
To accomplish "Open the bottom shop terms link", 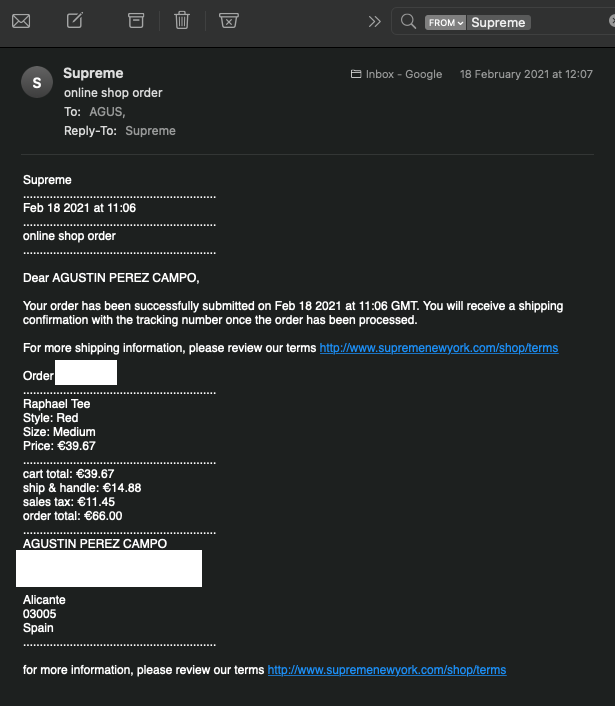I will click(x=387, y=670).
